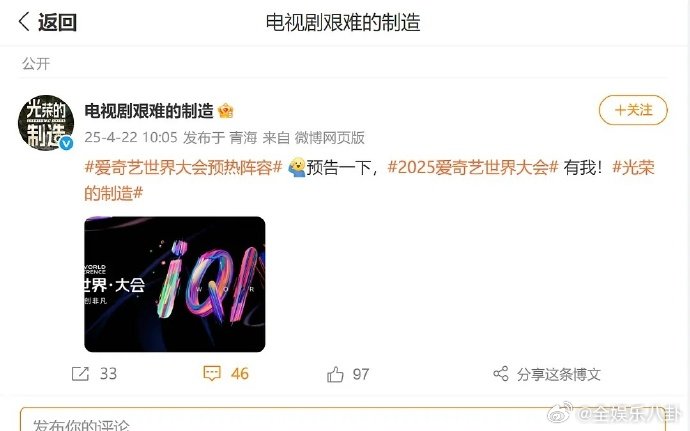Click the blue verified V badge
Viewport: 690px width, 431px height.
coord(66,143)
